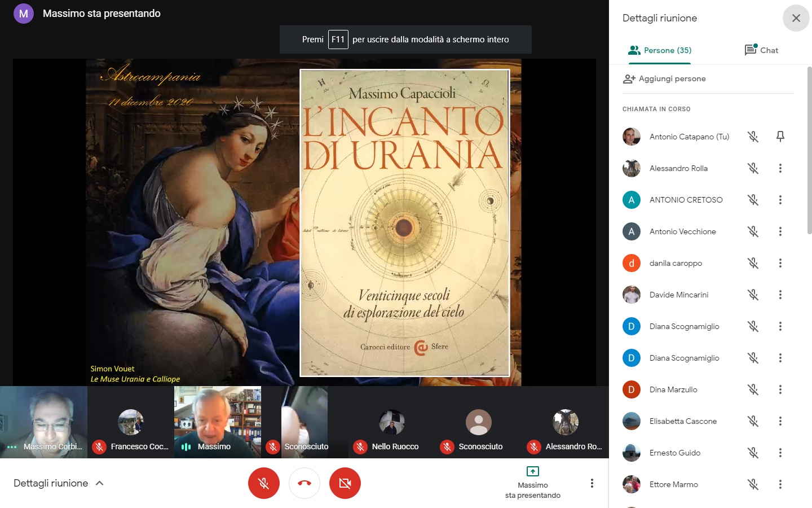Click Ettore Marmo's muted microphone icon

coord(753,484)
